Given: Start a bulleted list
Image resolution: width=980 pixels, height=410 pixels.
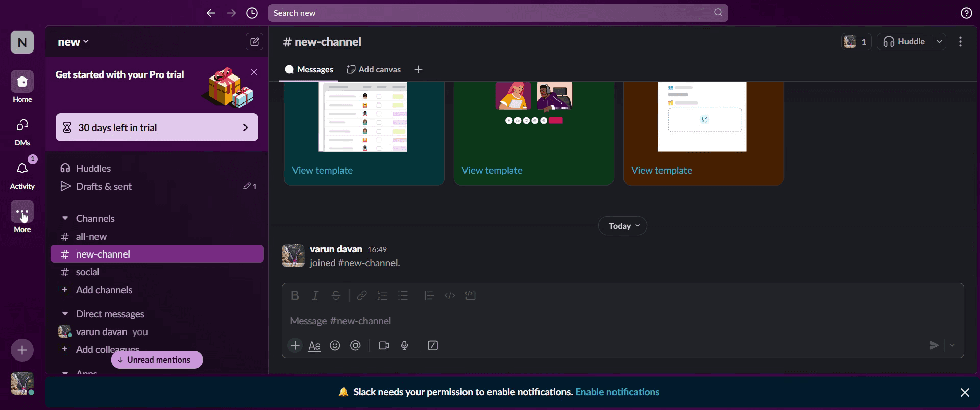Looking at the screenshot, I should coord(403,296).
